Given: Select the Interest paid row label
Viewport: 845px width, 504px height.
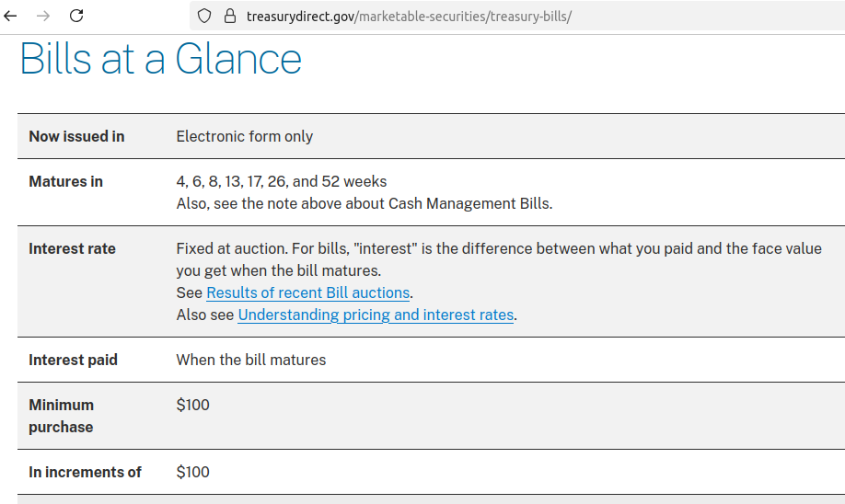Looking at the screenshot, I should click(x=74, y=361).
